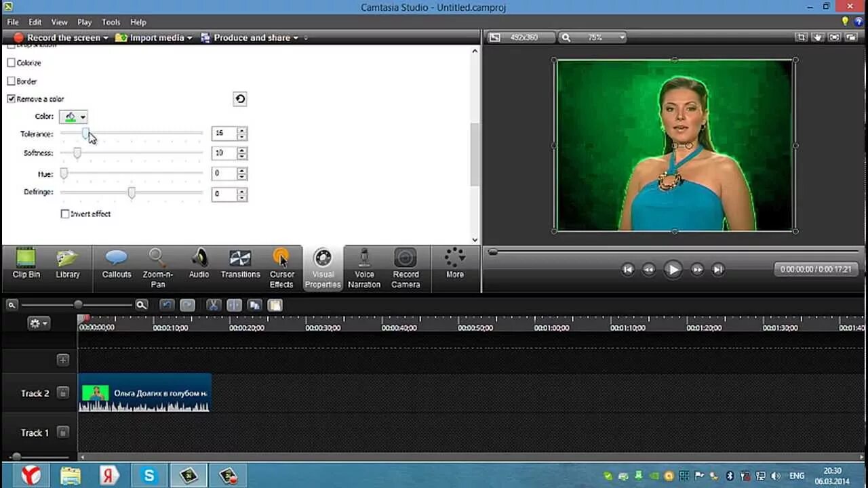Viewport: 868px width, 488px height.
Task: Check the Invert effect checkbox
Action: [65, 213]
